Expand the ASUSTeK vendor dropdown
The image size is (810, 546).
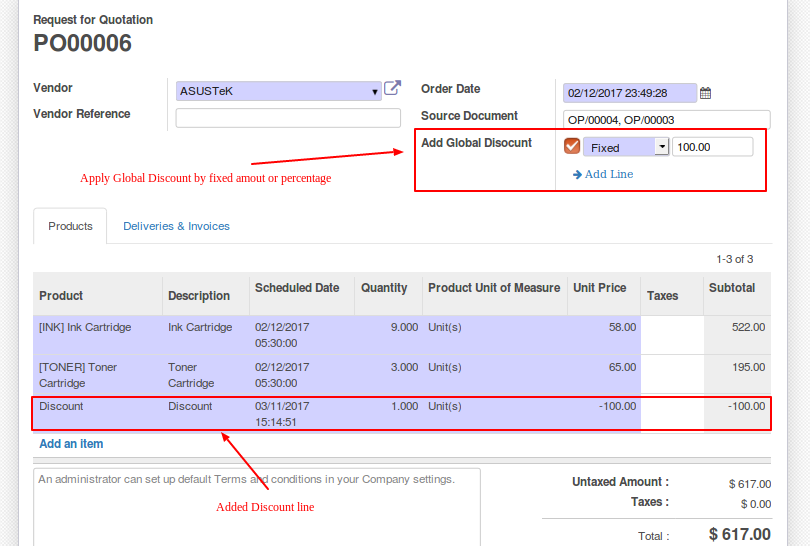pyautogui.click(x=375, y=92)
